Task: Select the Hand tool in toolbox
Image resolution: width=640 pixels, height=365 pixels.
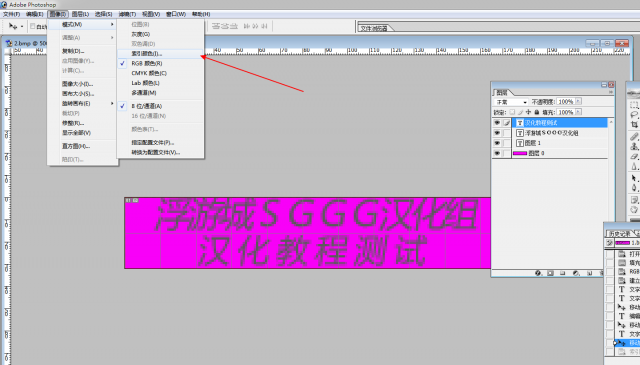Action: pyautogui.click(x=634, y=210)
